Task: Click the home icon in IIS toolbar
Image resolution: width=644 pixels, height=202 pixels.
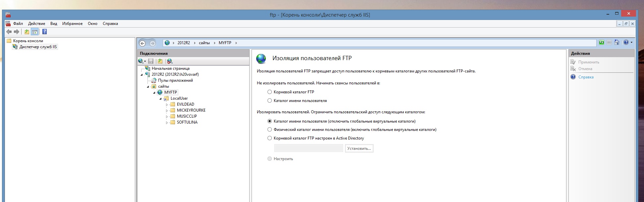Action: coord(616,42)
